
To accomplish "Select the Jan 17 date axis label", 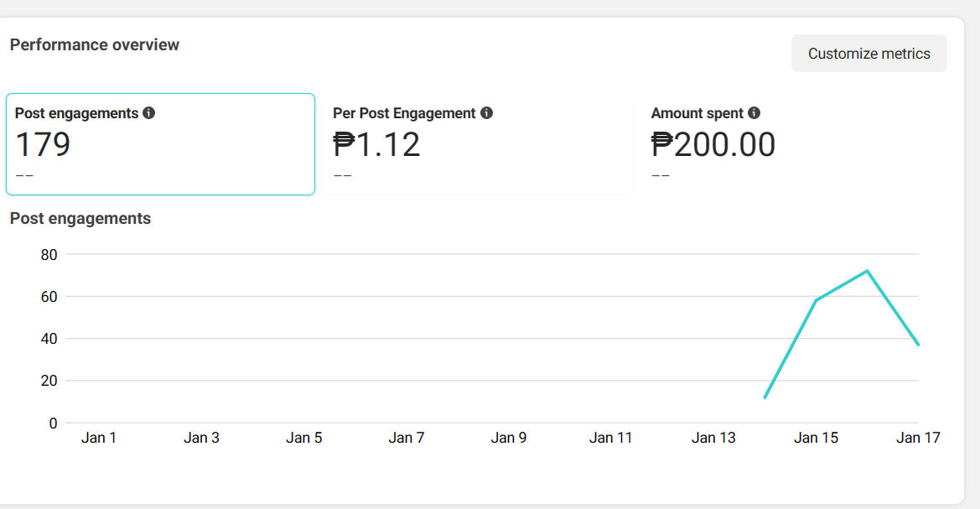I will tap(919, 438).
